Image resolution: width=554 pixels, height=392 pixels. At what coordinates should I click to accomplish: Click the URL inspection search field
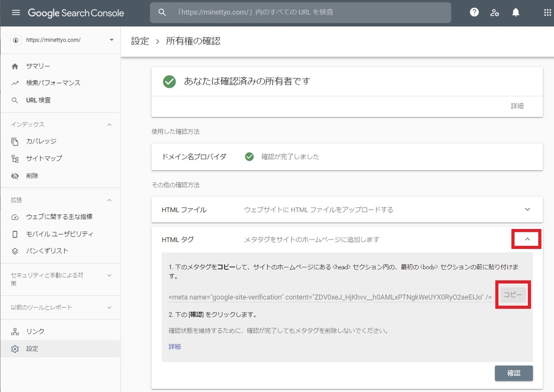pyautogui.click(x=300, y=12)
